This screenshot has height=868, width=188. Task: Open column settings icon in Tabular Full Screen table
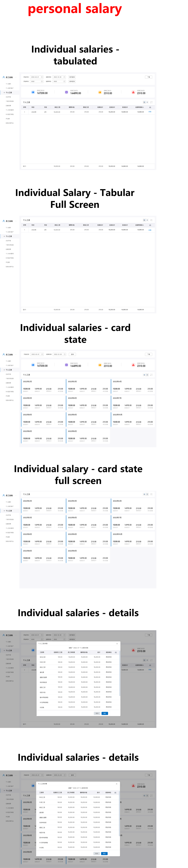point(150,225)
